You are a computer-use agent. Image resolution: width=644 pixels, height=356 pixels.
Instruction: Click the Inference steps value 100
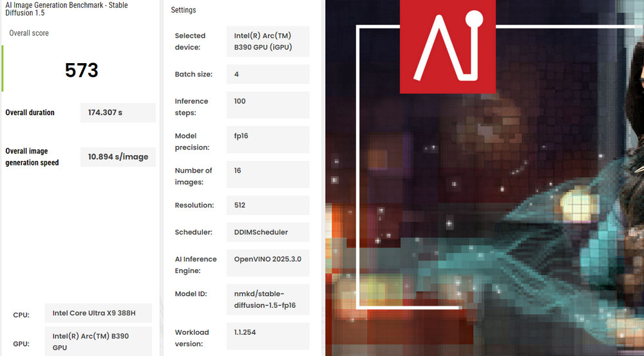pos(267,105)
